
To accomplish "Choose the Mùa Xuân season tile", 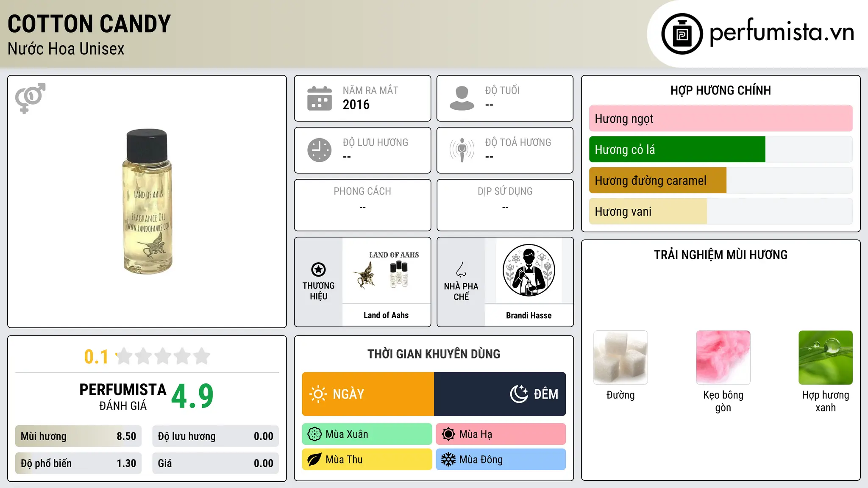I will coord(367,434).
